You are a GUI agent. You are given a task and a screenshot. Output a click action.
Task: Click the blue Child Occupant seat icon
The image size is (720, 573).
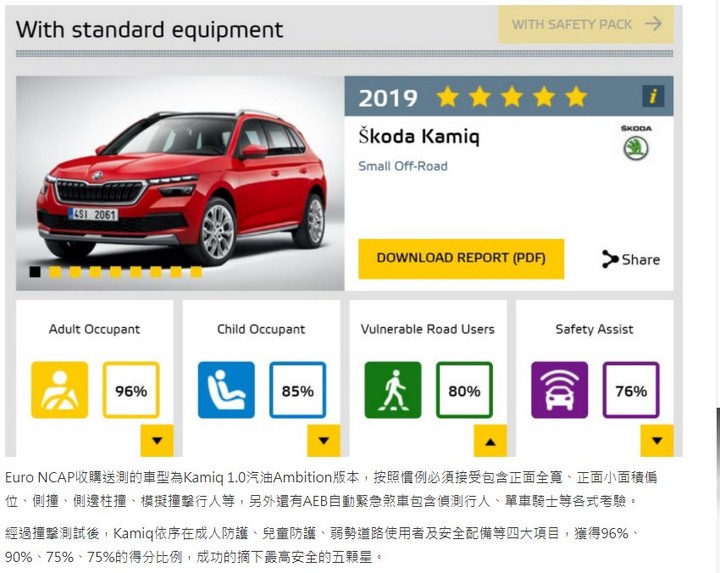click(x=226, y=390)
